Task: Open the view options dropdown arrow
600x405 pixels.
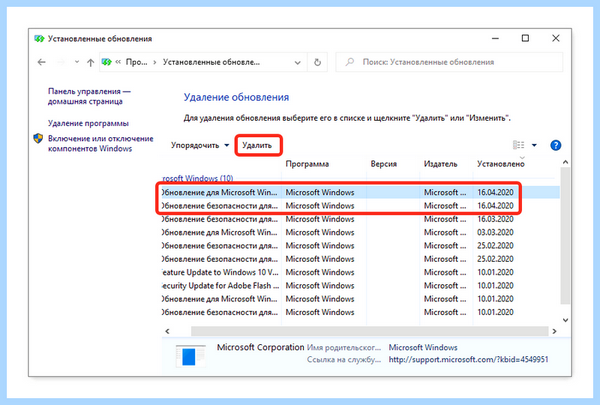Action: coord(534,145)
